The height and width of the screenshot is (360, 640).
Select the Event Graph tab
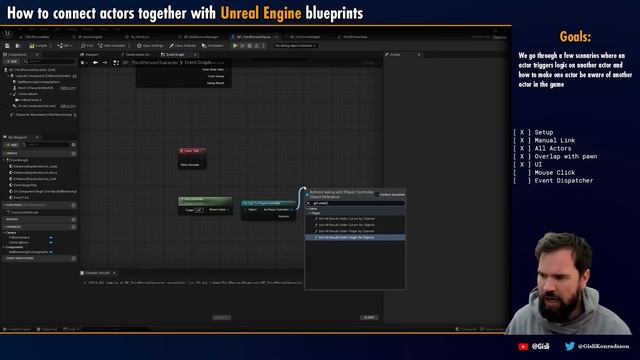point(175,54)
